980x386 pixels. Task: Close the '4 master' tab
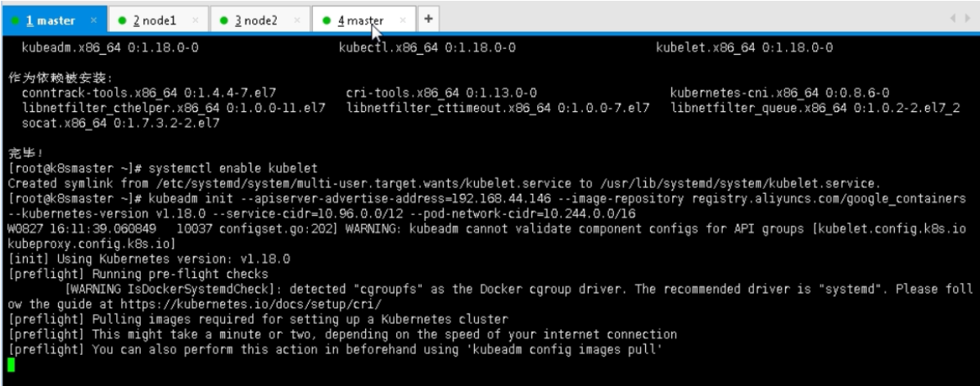tap(403, 20)
